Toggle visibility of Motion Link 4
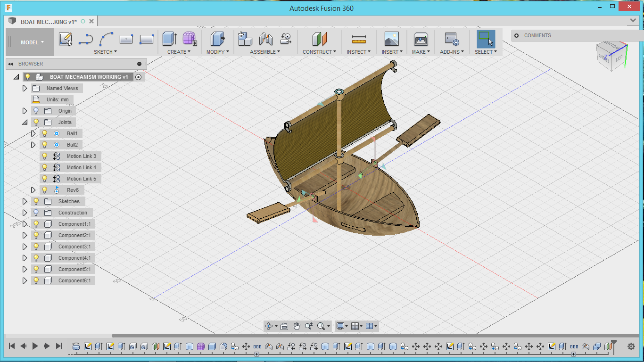644x362 pixels. tap(45, 167)
